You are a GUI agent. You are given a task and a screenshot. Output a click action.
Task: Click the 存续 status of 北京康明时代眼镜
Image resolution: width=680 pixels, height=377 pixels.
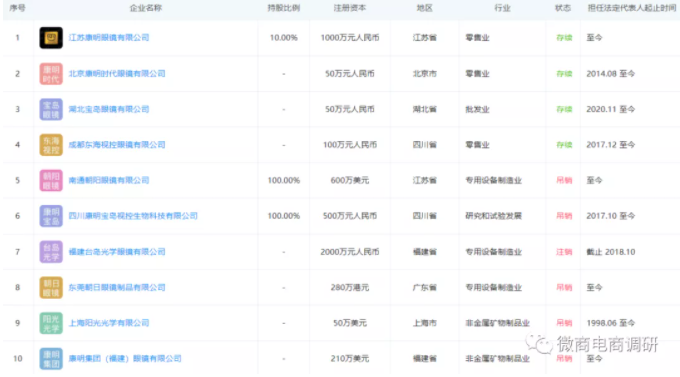(x=564, y=74)
